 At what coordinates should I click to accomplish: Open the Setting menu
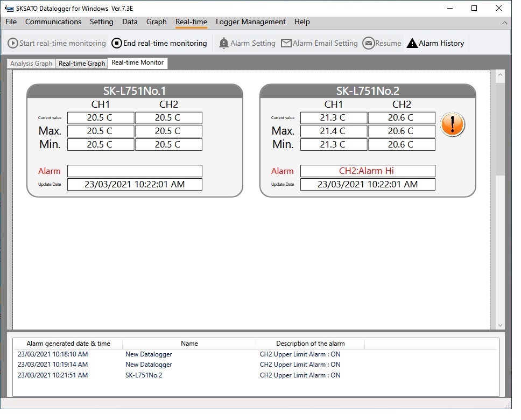(101, 22)
